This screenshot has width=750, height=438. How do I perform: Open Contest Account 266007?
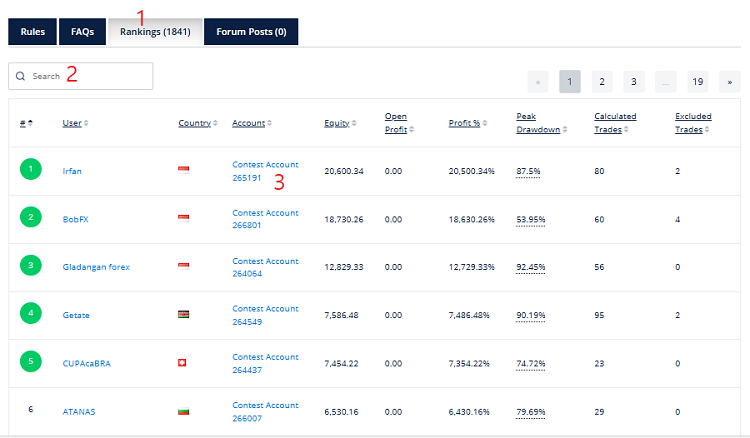point(265,412)
